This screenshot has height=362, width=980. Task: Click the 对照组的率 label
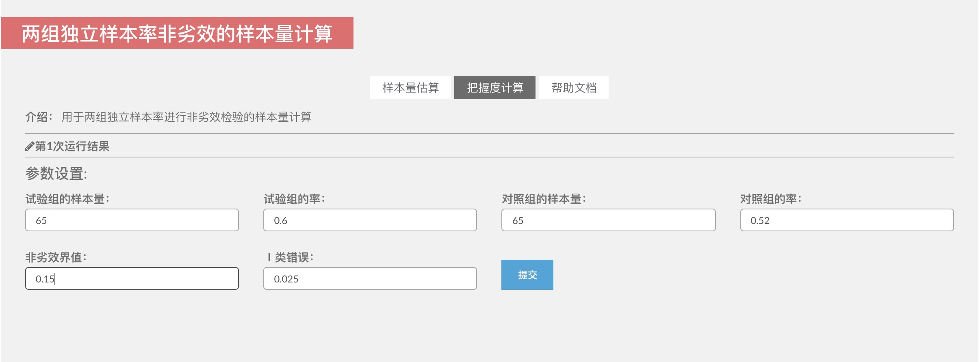click(771, 199)
